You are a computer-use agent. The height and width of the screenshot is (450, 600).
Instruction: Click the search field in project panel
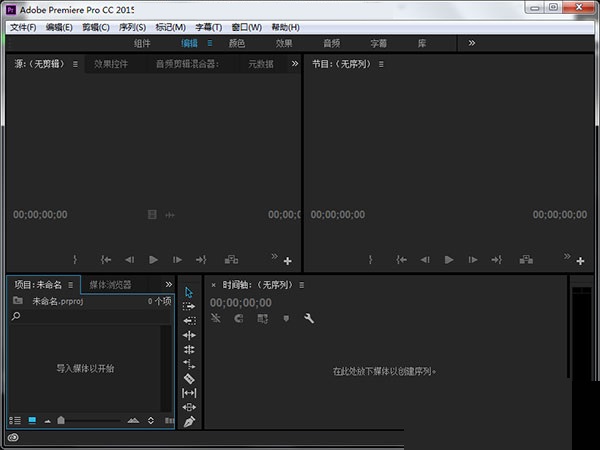90,316
